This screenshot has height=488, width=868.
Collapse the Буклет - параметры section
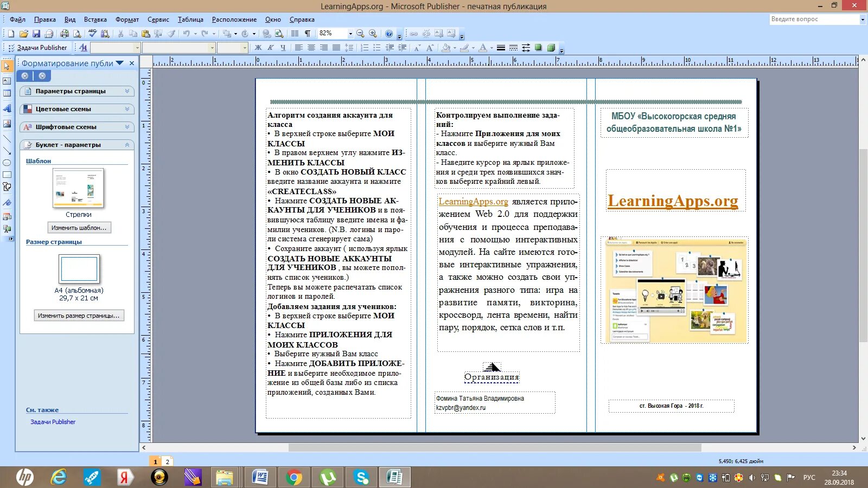(x=77, y=145)
